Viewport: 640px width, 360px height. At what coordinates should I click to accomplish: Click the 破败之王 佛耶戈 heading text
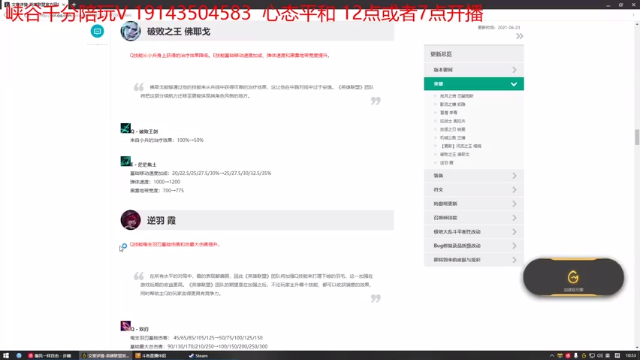[178, 31]
